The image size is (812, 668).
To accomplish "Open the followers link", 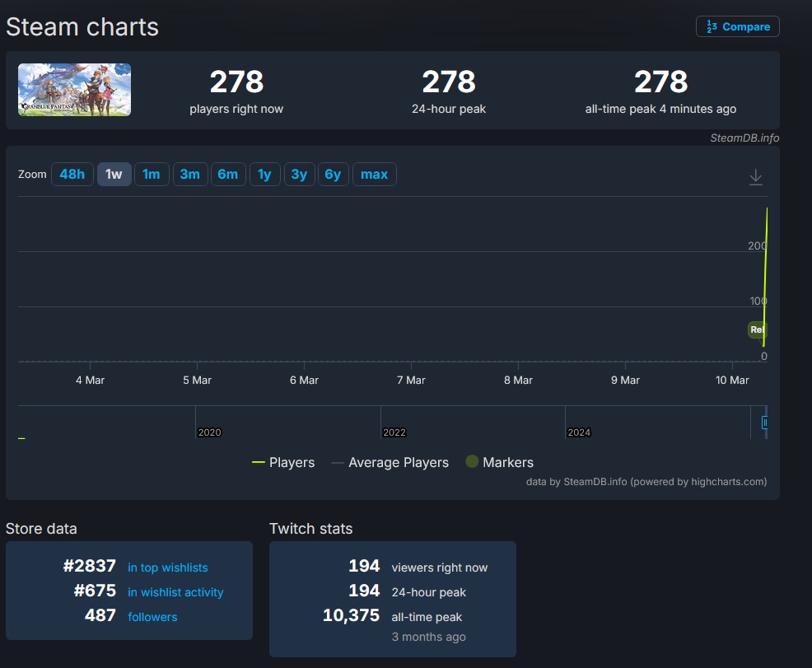I will point(152,617).
